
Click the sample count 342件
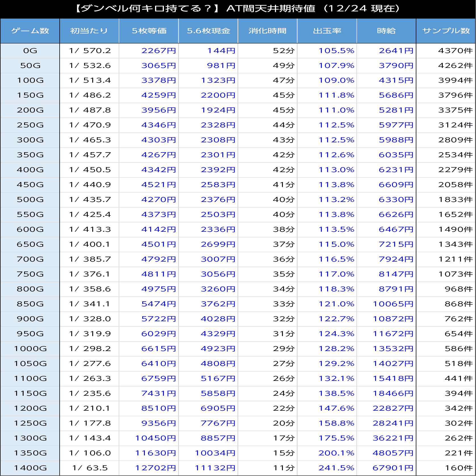(x=459, y=408)
